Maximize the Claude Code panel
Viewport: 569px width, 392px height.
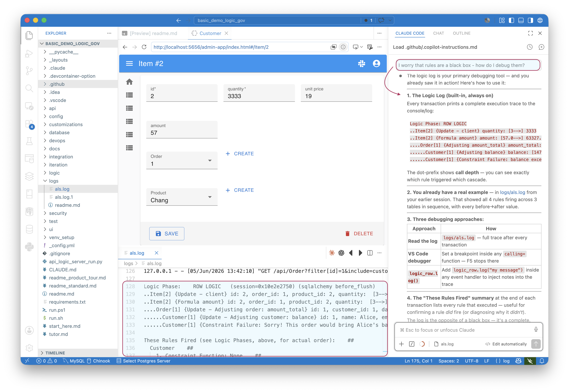tap(531, 33)
